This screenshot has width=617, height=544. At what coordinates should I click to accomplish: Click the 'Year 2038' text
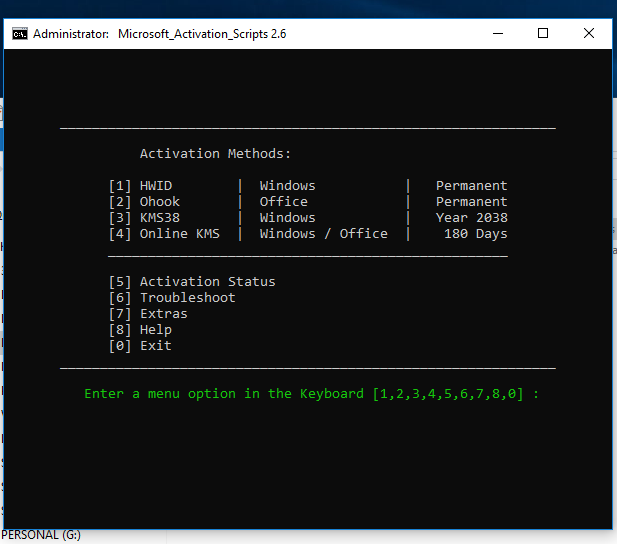(471, 218)
